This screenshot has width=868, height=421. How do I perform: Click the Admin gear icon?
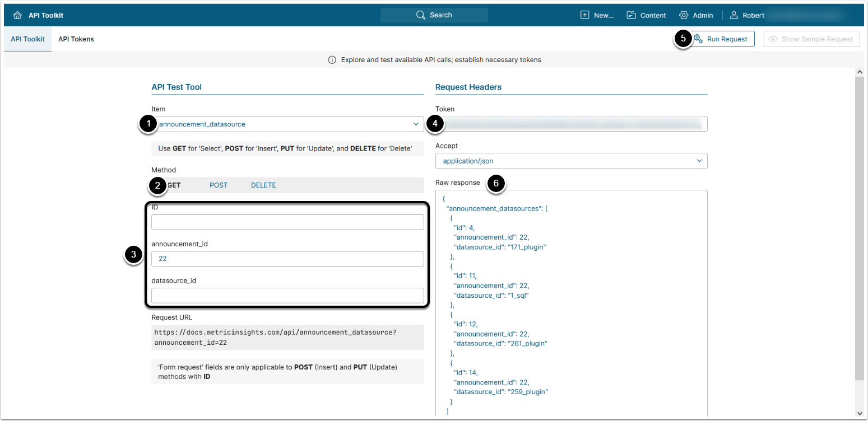(x=684, y=15)
